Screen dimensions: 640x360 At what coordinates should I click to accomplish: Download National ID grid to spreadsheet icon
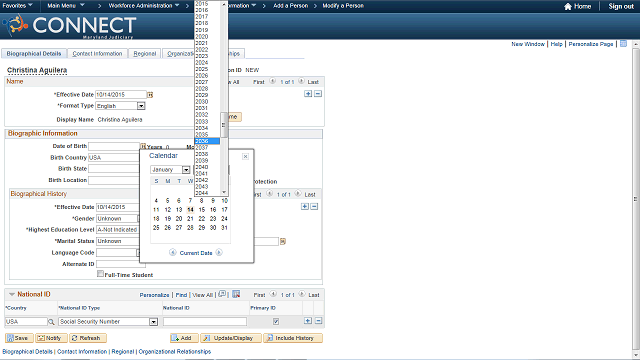pos(236,294)
